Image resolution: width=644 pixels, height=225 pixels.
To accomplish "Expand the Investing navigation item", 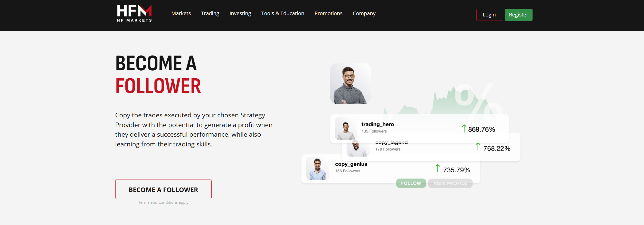I will coord(240,13).
